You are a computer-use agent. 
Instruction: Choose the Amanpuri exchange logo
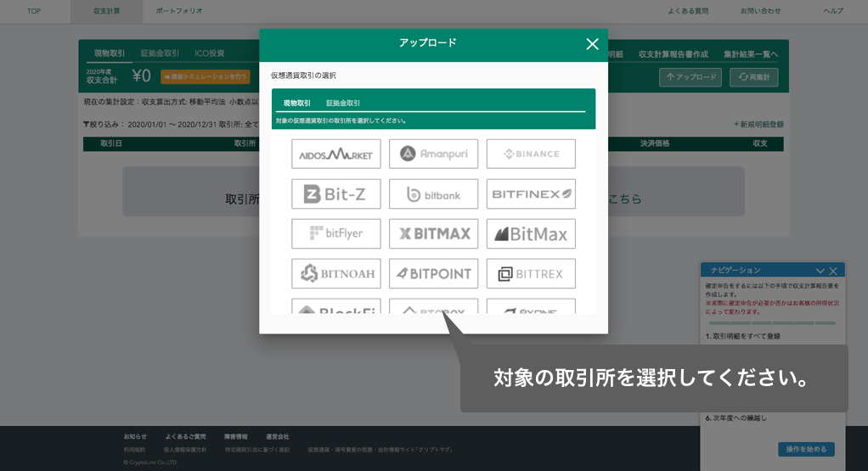tap(433, 154)
